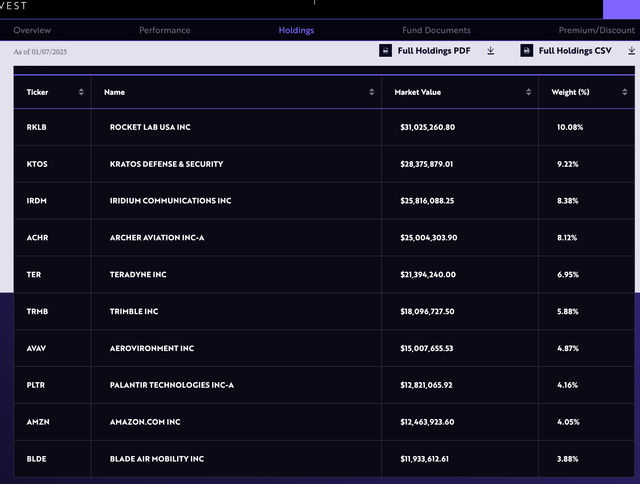Click the 5.88% weight value
The width and height of the screenshot is (640, 484).
click(x=568, y=311)
